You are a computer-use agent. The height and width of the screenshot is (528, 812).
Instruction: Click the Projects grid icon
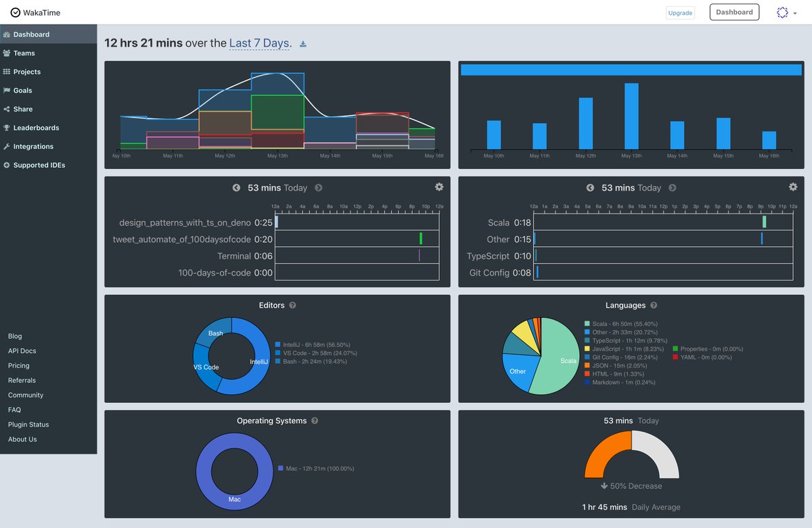(x=7, y=72)
